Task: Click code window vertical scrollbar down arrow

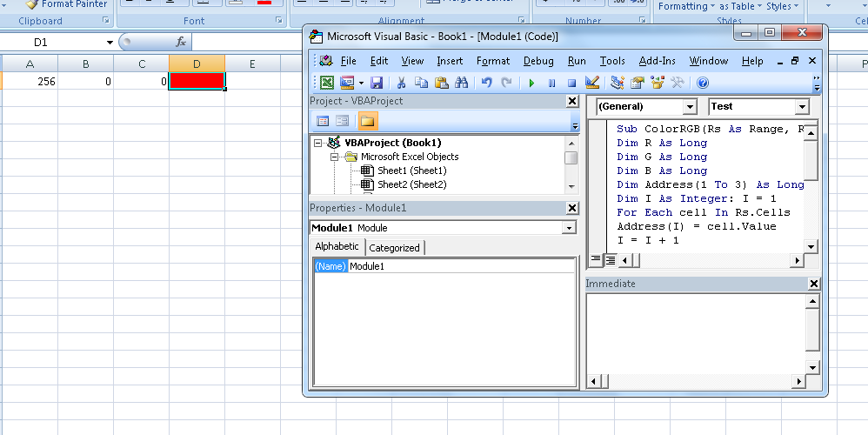Action: point(811,247)
